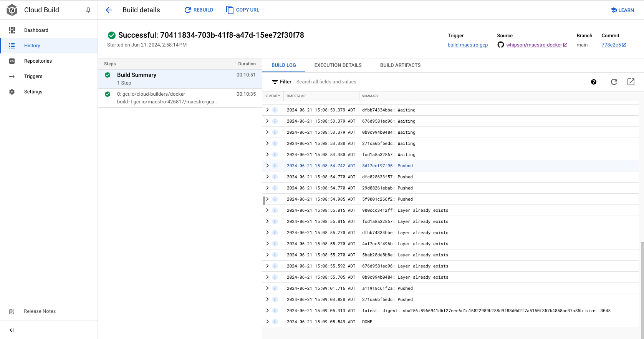The height and width of the screenshot is (339, 644).
Task: Open logs in new window icon
Action: pos(631,82)
